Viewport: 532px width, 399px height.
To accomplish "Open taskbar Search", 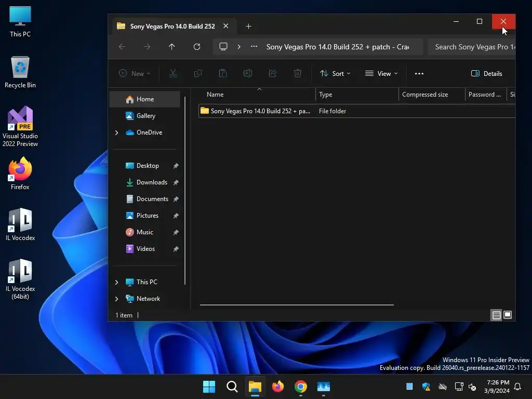I will pos(232,387).
